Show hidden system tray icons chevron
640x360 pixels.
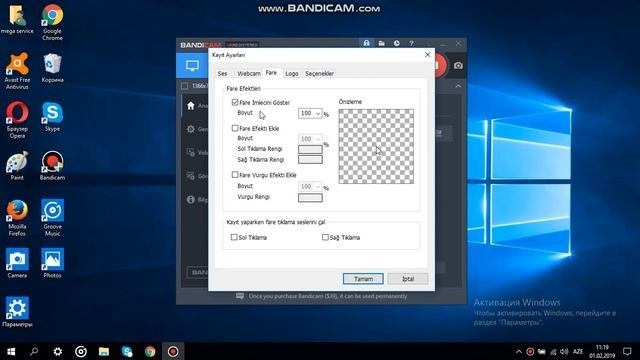coord(518,351)
